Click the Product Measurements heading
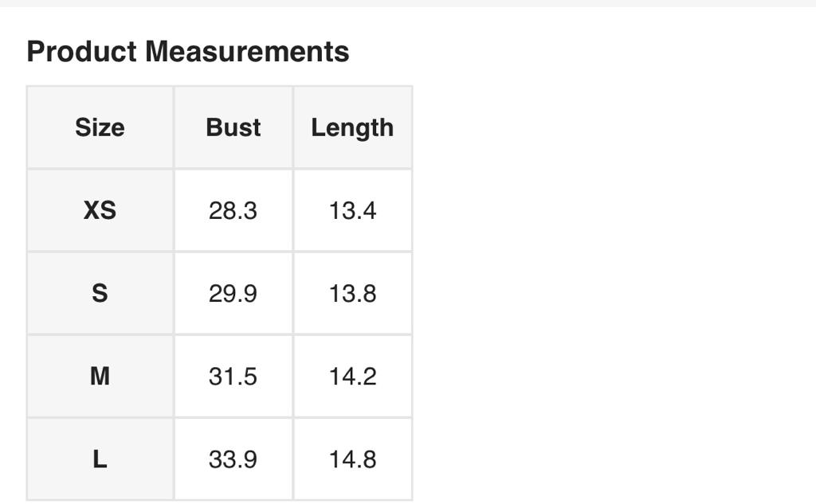This screenshot has height=504, width=816. (188, 52)
